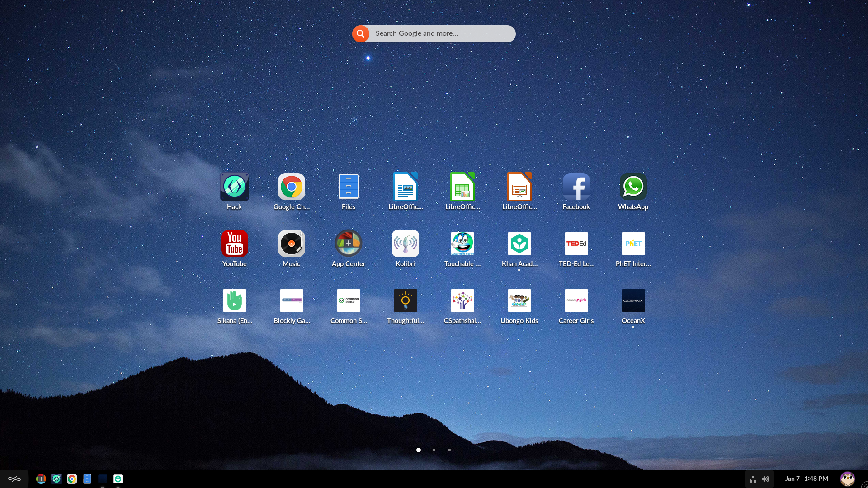
Task: Click the WhatsApp label text
Action: [x=633, y=207]
